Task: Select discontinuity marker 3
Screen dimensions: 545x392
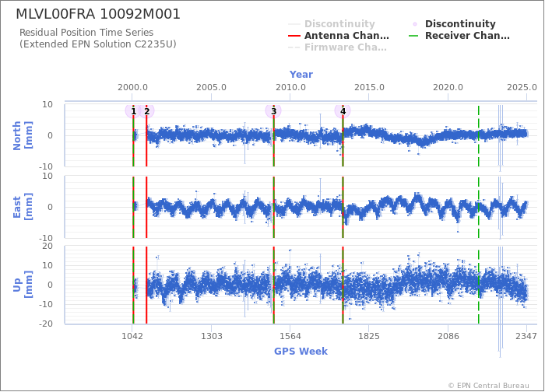Action: point(273,111)
